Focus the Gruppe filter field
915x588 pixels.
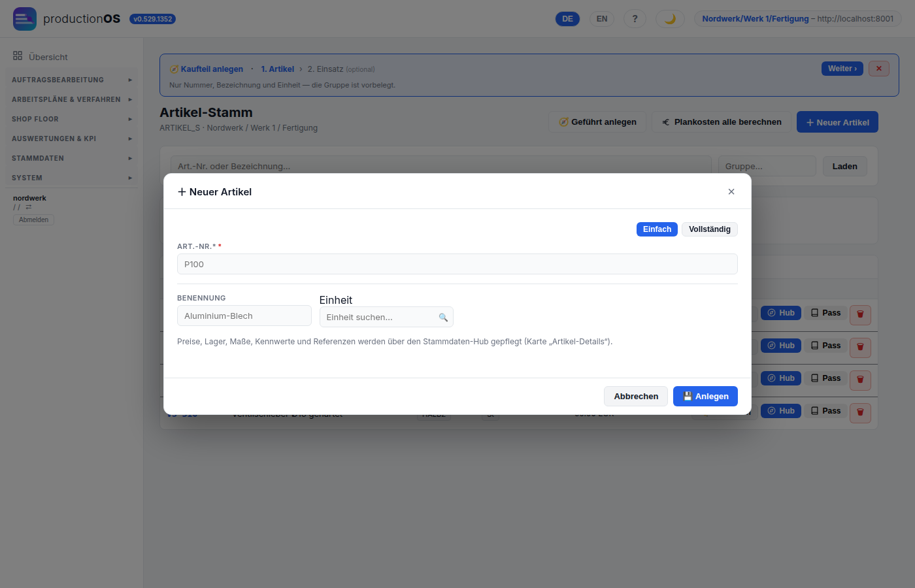767,166
